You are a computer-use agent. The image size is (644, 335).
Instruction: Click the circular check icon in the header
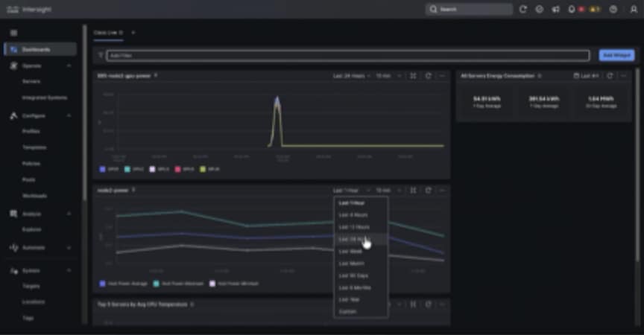pyautogui.click(x=539, y=9)
